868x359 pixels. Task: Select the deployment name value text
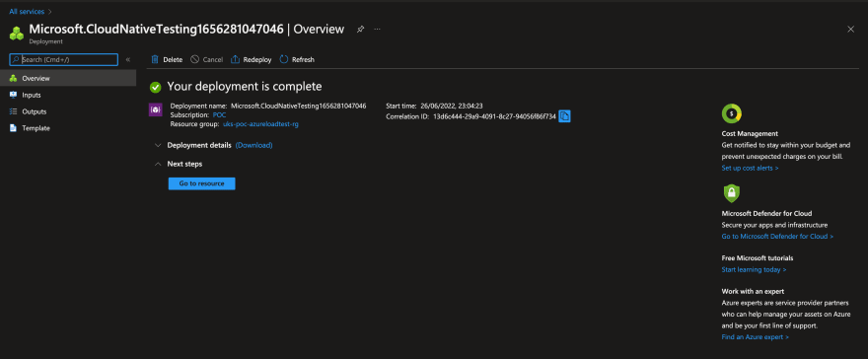click(298, 106)
